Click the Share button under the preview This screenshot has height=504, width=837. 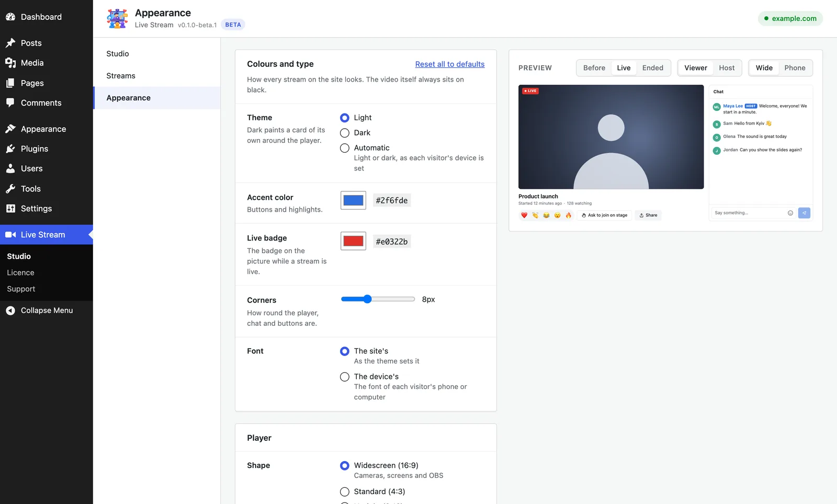point(648,215)
